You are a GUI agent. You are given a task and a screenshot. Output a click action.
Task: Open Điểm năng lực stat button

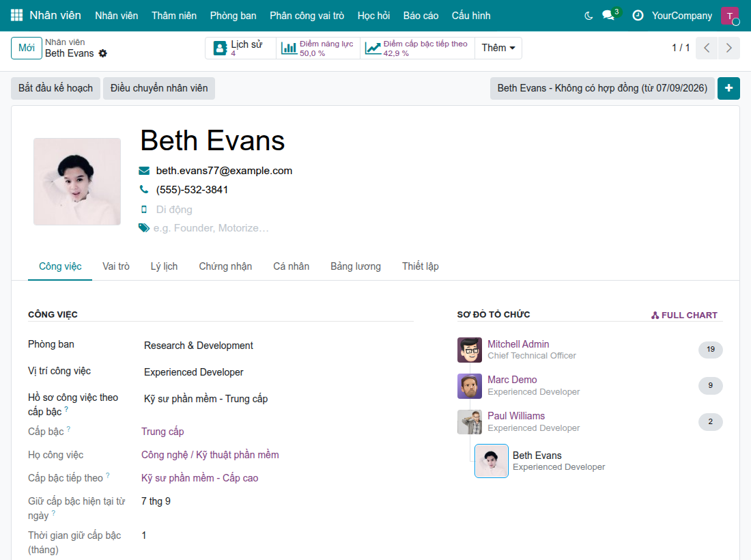click(x=318, y=48)
